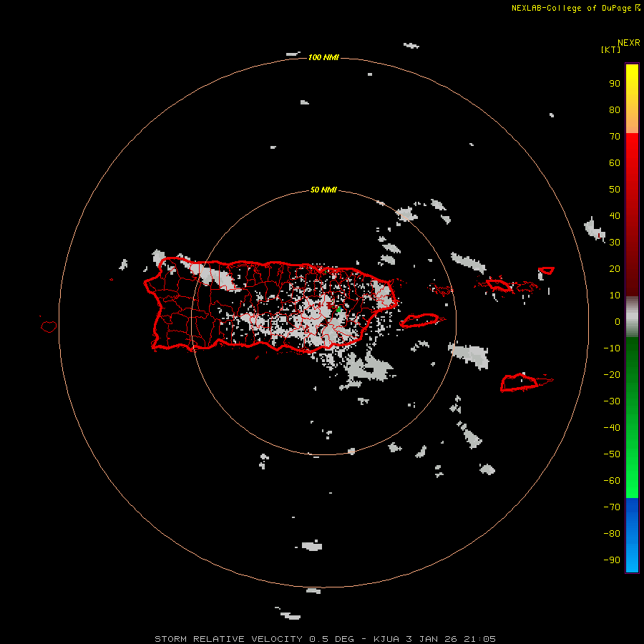Click the green inbound velocity pixels near the radar site

coord(339,309)
